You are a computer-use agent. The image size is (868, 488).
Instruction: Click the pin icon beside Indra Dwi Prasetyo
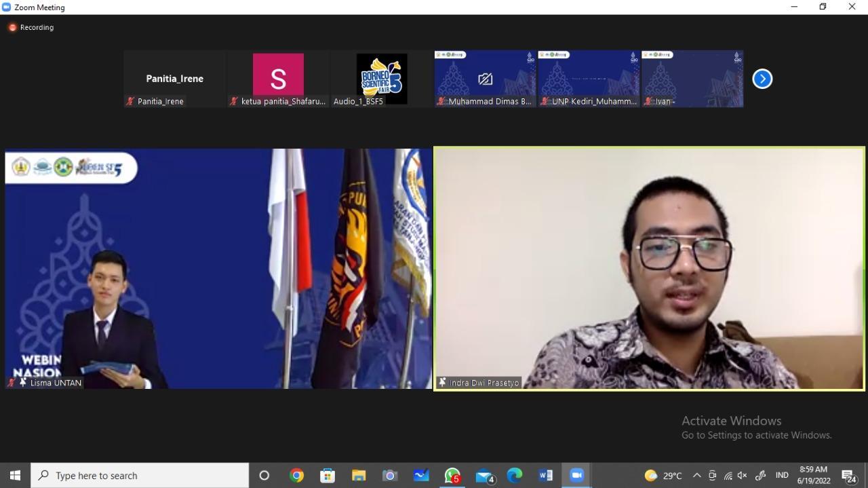click(x=443, y=383)
